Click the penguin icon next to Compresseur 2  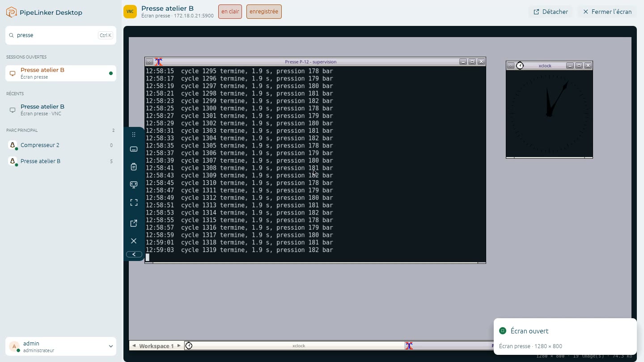13,145
